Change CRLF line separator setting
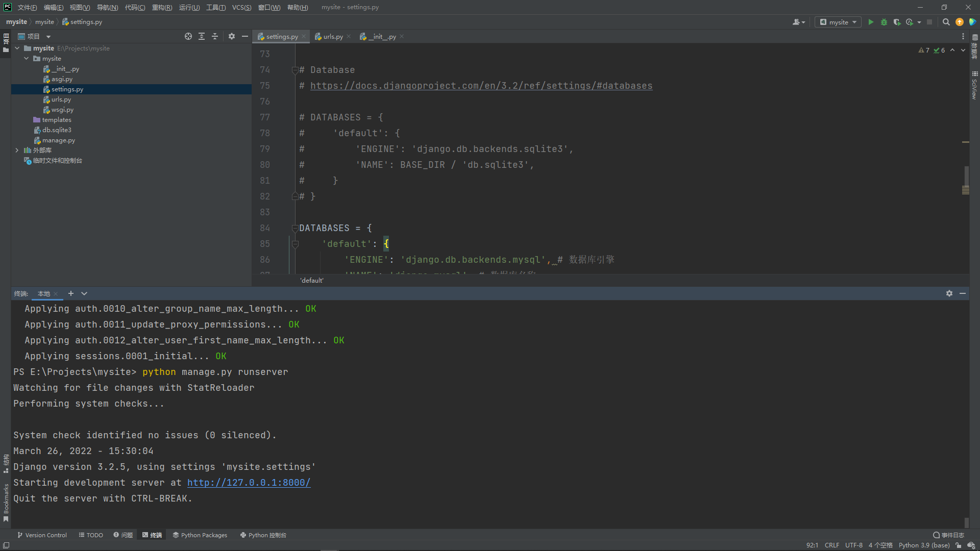Image resolution: width=980 pixels, height=551 pixels. click(x=832, y=545)
